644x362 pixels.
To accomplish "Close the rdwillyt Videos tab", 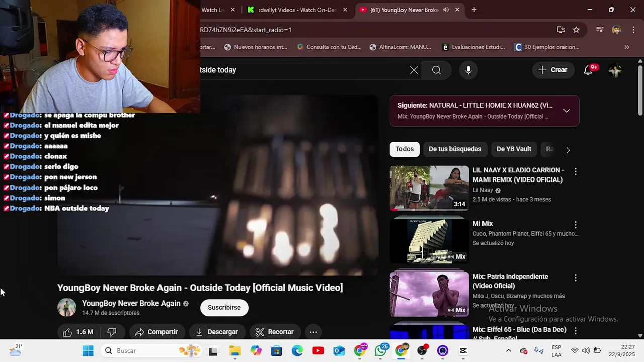I will click(x=345, y=10).
